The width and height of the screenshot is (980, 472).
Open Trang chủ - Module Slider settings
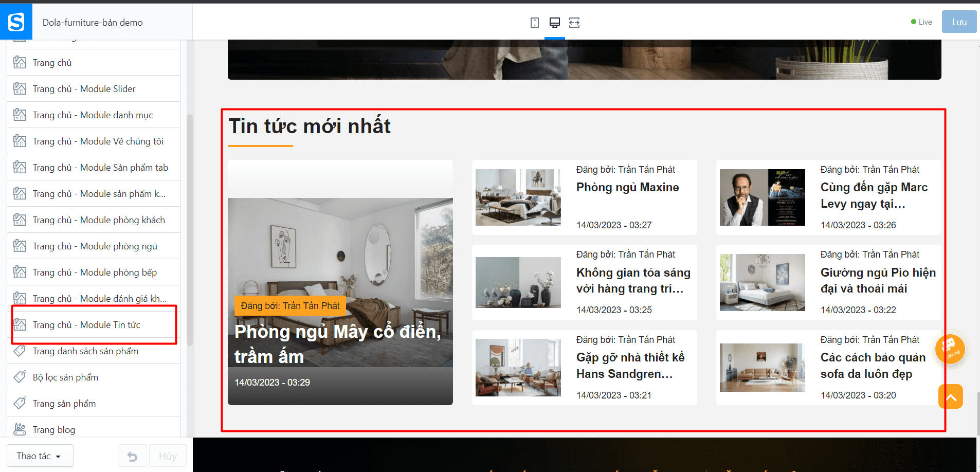(x=94, y=89)
